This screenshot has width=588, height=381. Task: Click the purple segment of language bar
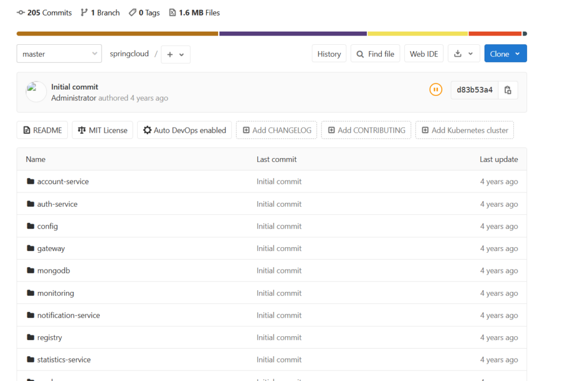pos(293,34)
